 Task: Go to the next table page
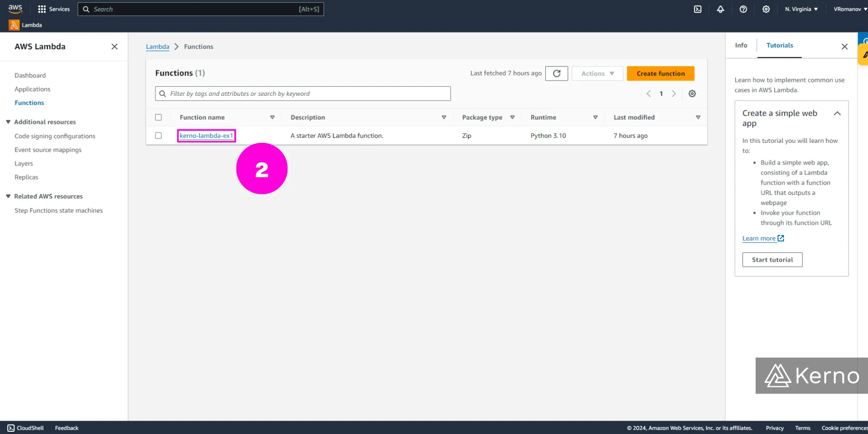tap(674, 94)
